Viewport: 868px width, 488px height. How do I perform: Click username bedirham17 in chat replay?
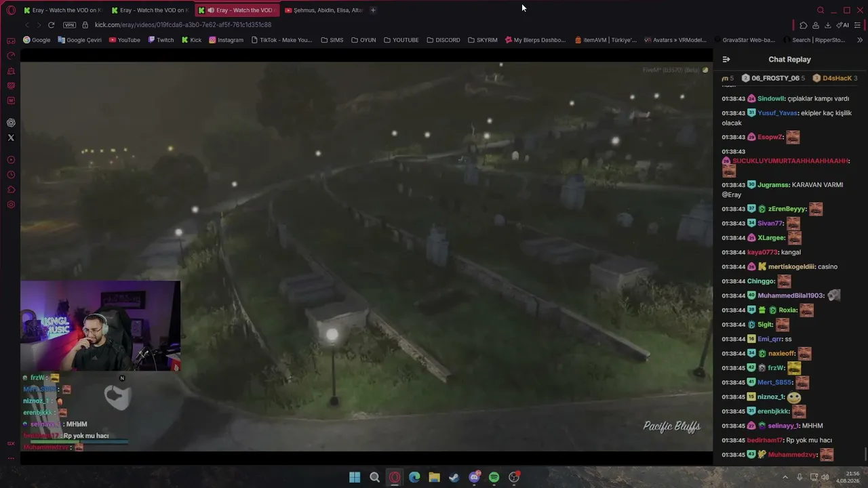(x=765, y=441)
